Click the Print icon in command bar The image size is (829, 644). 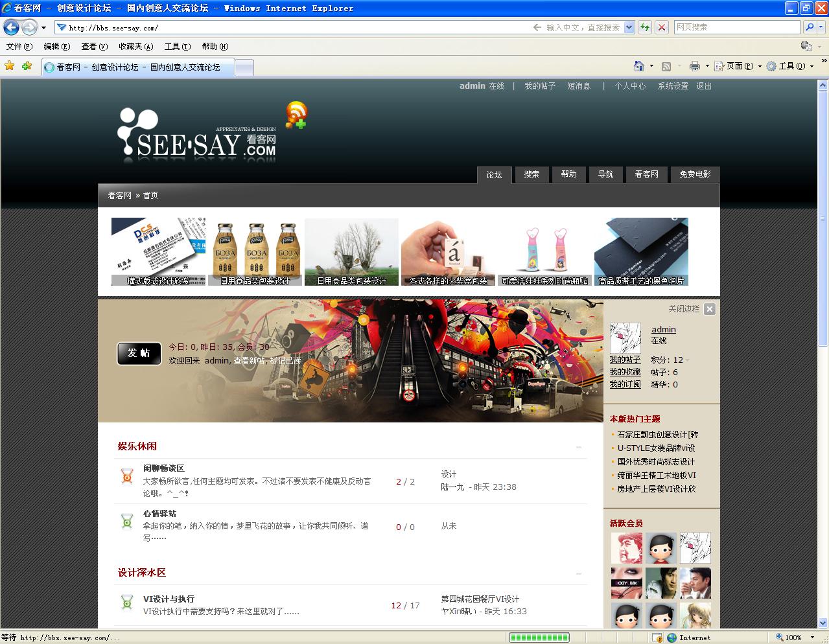(x=695, y=66)
